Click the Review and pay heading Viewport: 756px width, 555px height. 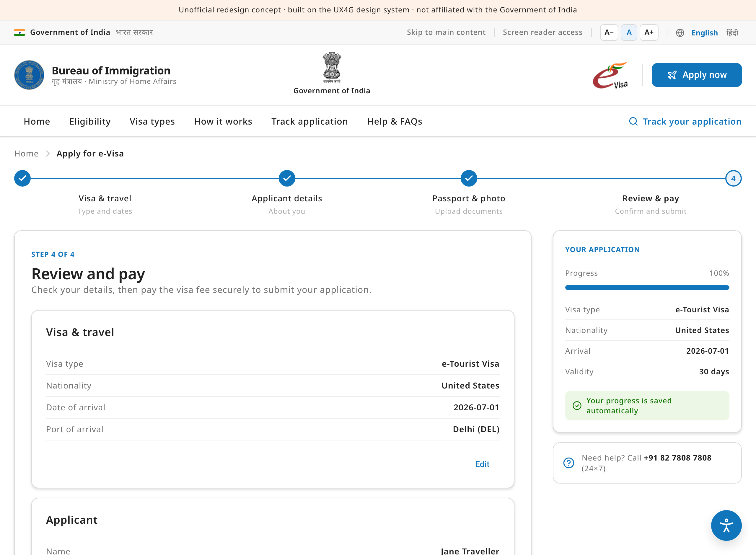pos(88,274)
